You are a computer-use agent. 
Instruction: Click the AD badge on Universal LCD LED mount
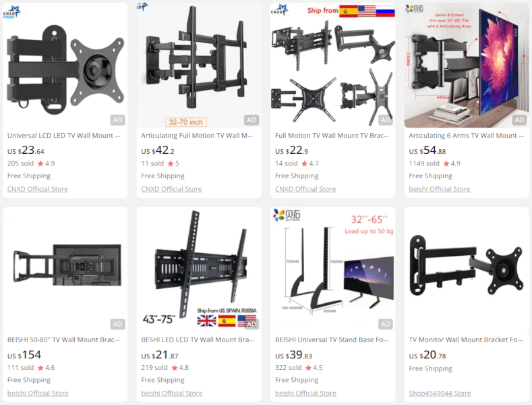point(117,120)
